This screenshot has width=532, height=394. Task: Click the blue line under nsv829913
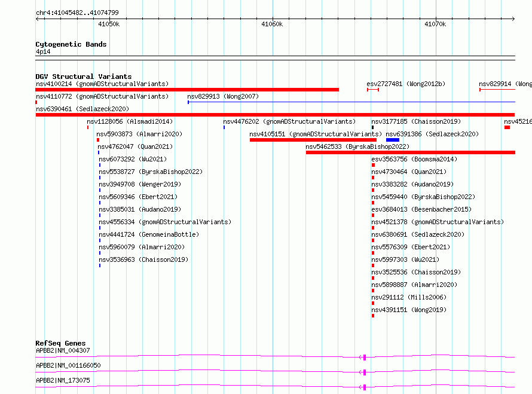click(351, 102)
